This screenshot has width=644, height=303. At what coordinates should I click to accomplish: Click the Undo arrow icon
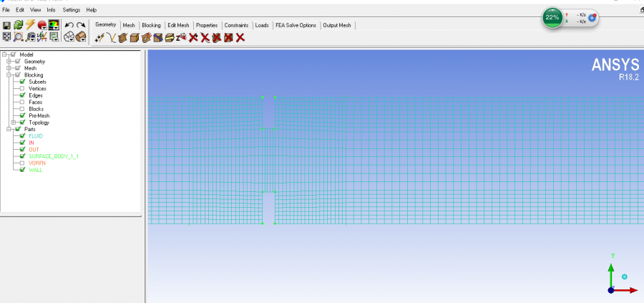(69, 26)
